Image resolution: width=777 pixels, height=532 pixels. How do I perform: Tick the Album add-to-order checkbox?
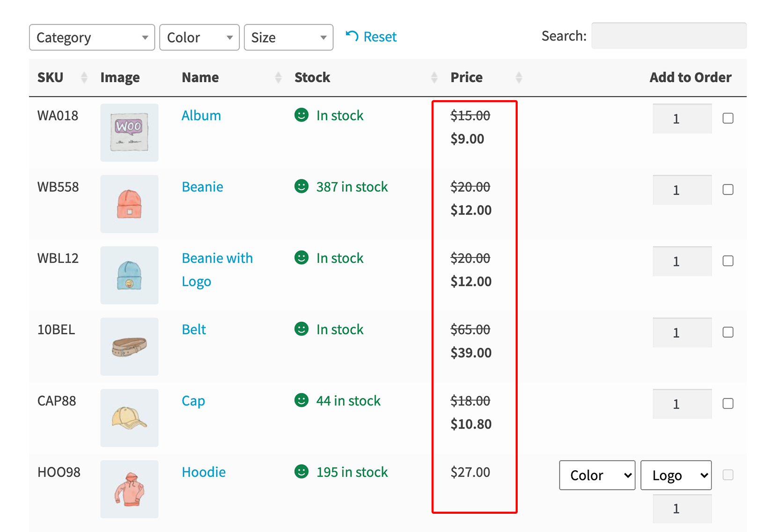coord(728,118)
